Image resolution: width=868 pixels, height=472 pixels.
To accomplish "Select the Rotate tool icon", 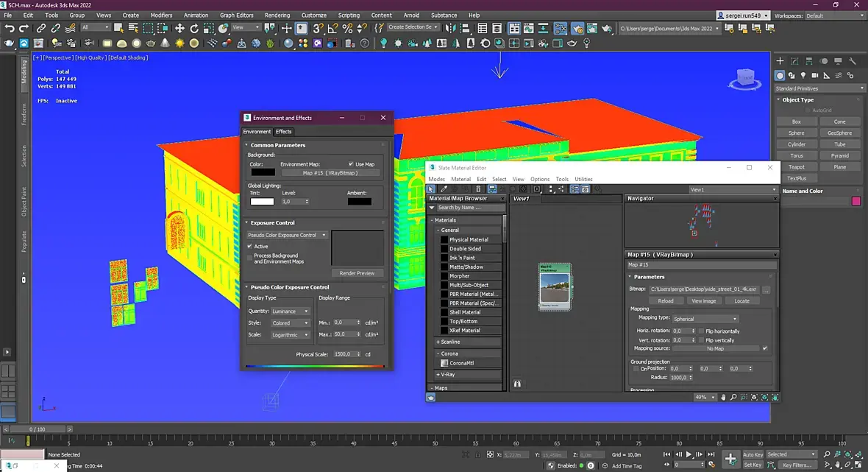I will tap(193, 28).
